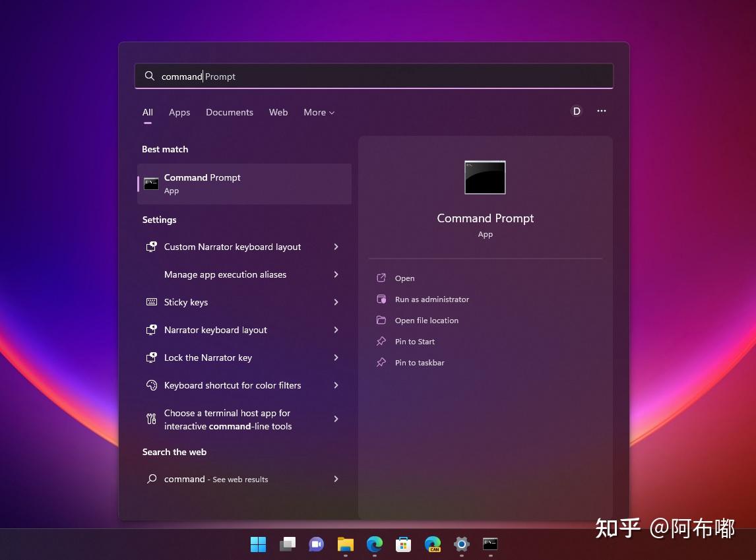Viewport: 756px width, 560px height.
Task: Click the Pin to Start pin icon
Action: coord(381,341)
